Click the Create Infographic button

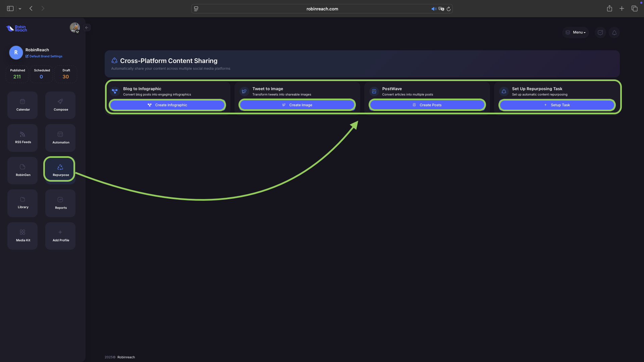point(167,105)
